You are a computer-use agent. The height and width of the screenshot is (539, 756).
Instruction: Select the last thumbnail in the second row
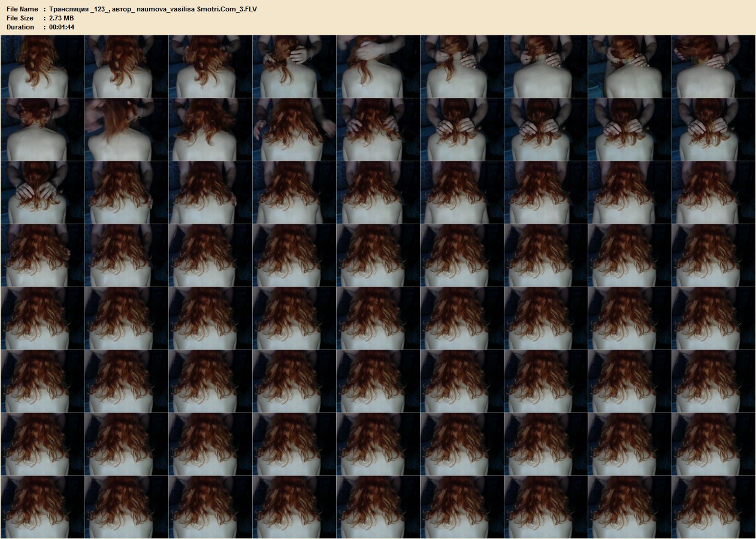[713, 130]
